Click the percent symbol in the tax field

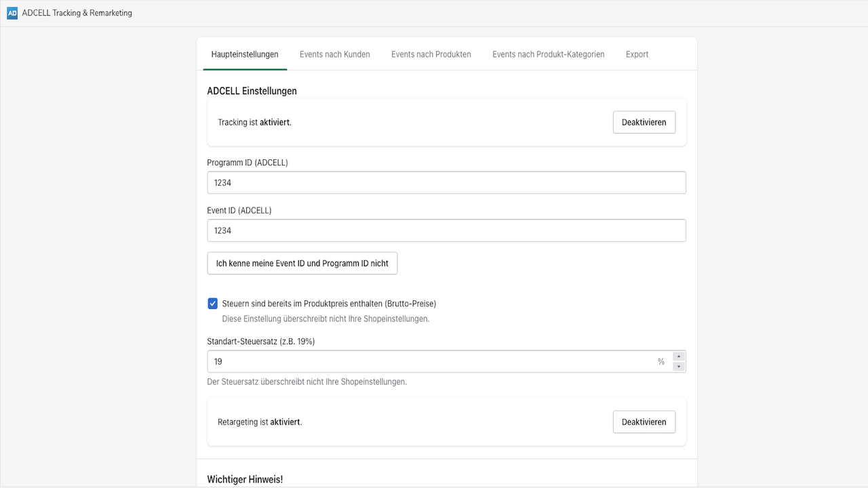pyautogui.click(x=661, y=361)
